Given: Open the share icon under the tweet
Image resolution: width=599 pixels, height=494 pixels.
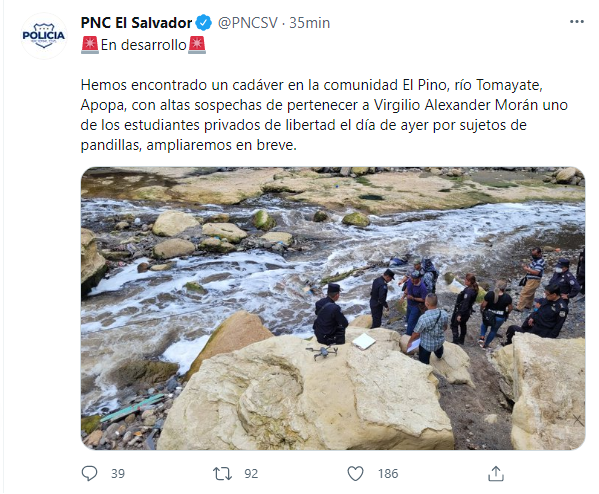Looking at the screenshot, I should (496, 473).
